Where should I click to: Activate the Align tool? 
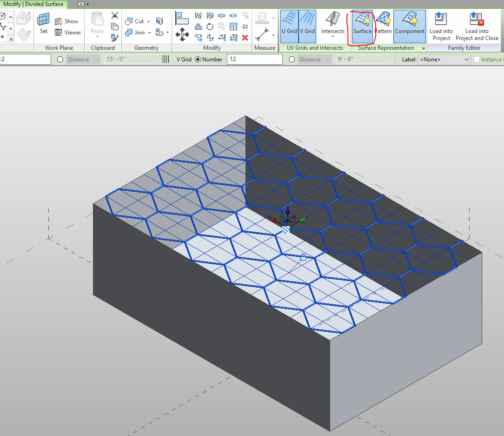click(182, 19)
